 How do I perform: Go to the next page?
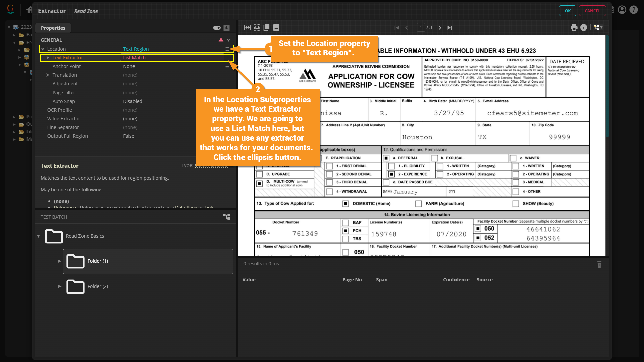click(440, 28)
